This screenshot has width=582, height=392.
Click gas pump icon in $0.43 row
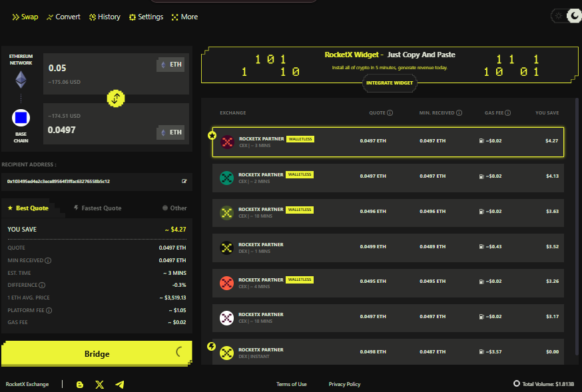point(481,247)
